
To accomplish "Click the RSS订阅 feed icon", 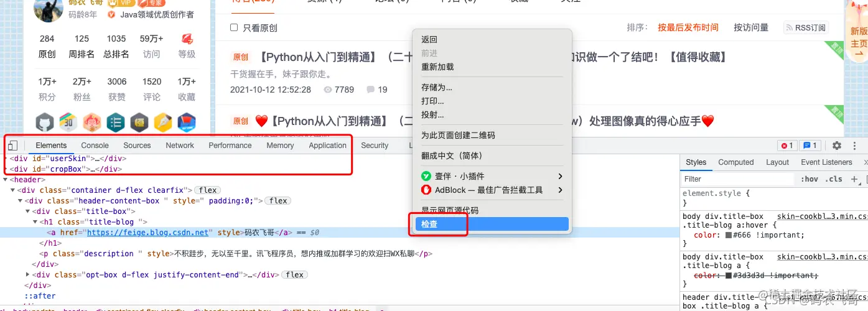I will click(790, 28).
